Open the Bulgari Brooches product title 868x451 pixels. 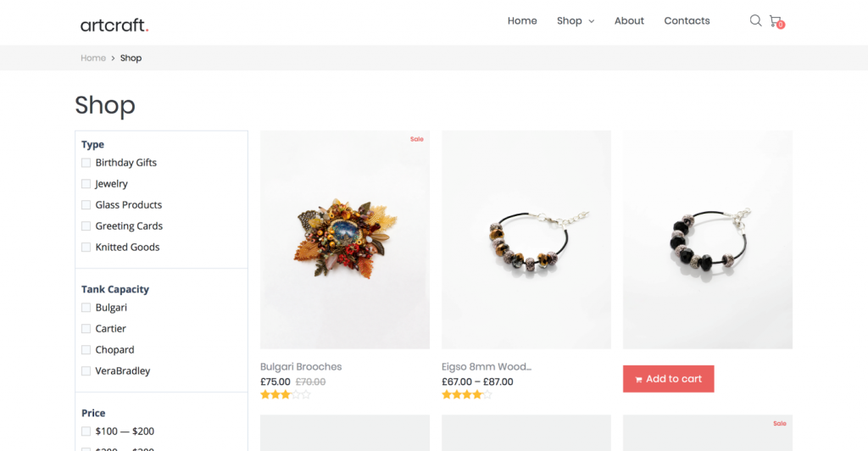(301, 367)
